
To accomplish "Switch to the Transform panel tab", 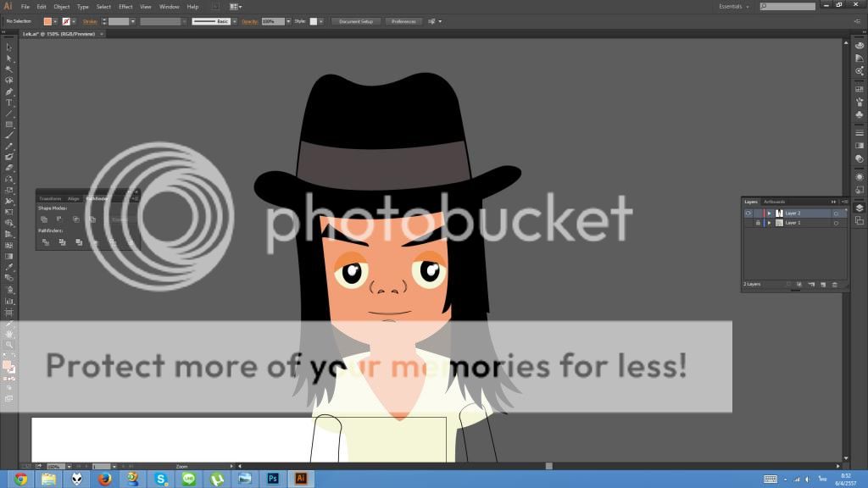I will coord(50,198).
